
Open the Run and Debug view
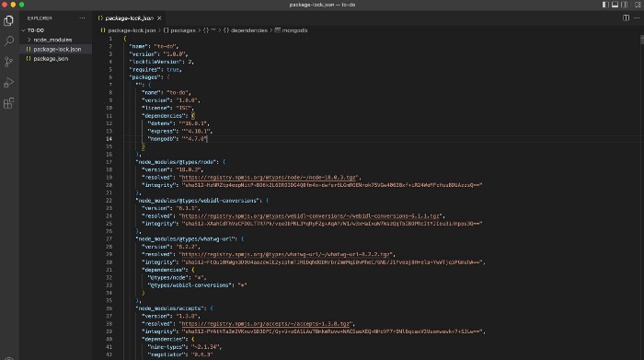coord(8,82)
